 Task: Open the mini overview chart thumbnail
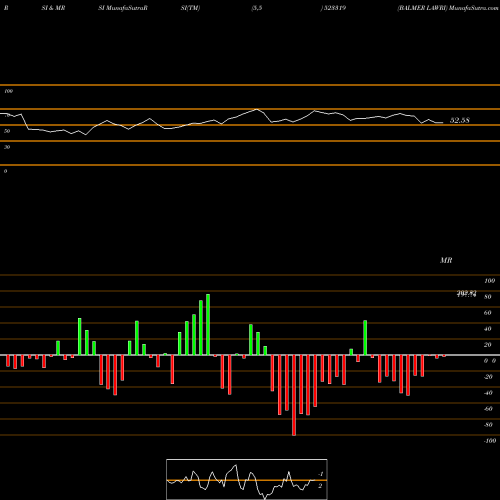247,479
